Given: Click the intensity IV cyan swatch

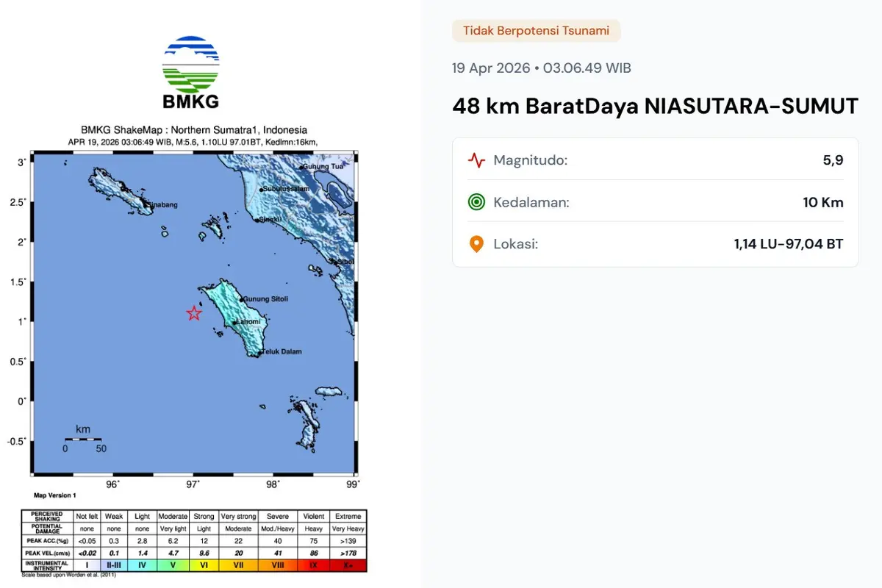Looking at the screenshot, I should click(142, 565).
